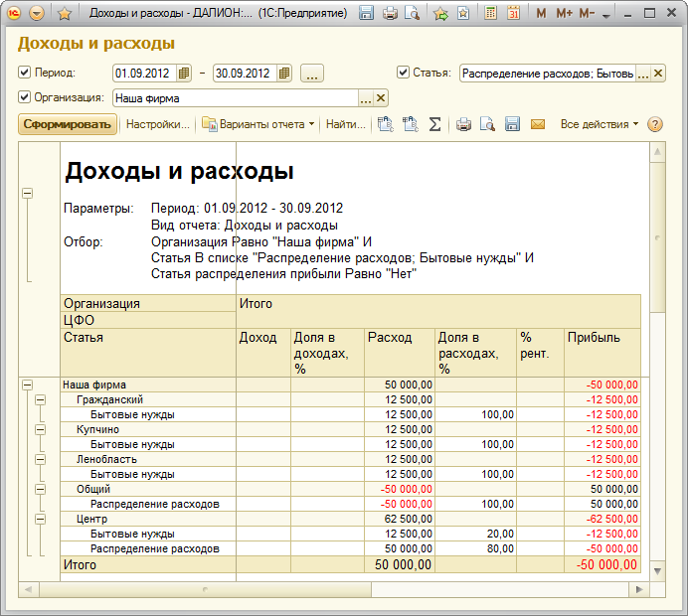This screenshot has width=688, height=616.
Task: Open calendar picker for end date
Action: [284, 74]
